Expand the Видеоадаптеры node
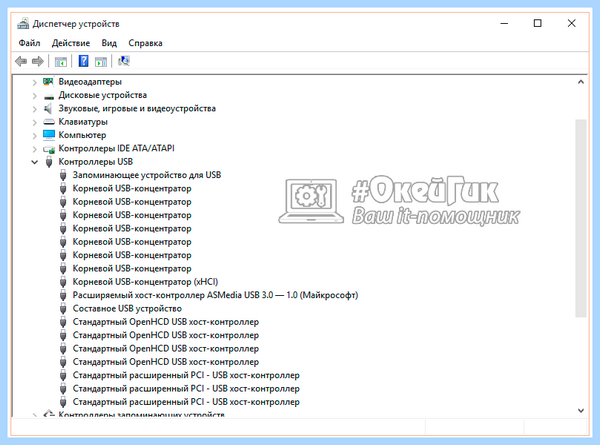Screen dimensions: 600x445 point(34,82)
